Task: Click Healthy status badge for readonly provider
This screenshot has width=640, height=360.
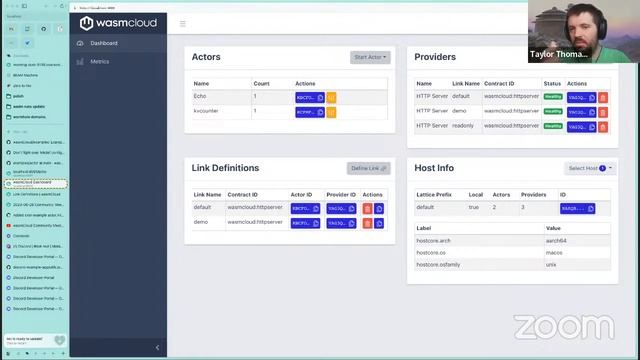Action: (x=553, y=126)
